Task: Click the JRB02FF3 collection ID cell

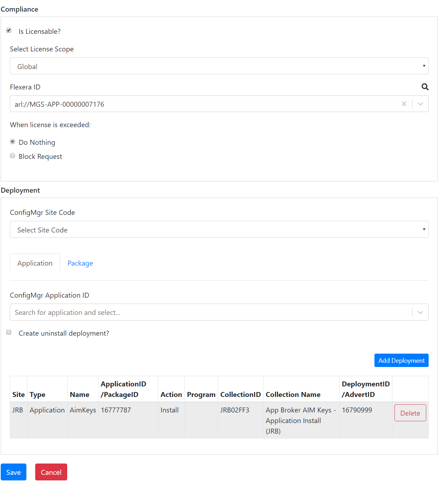Action: [235, 410]
